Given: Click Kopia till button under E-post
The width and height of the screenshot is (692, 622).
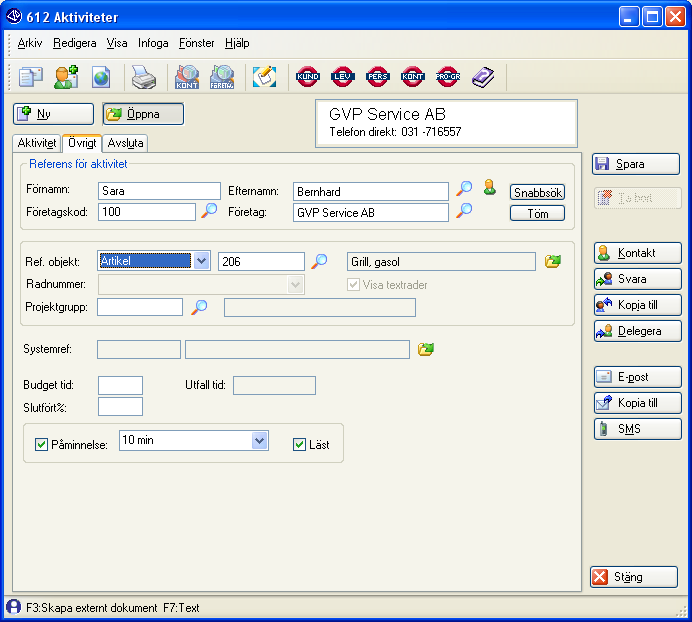Looking at the screenshot, I should [637, 403].
